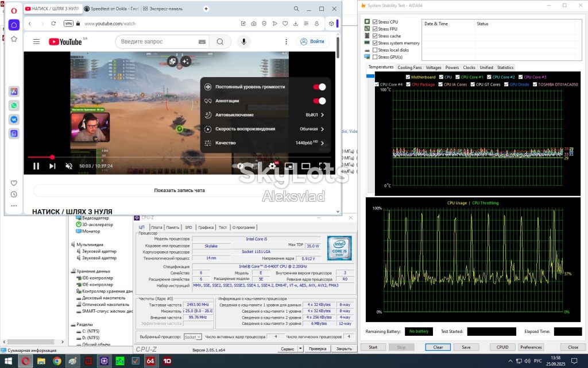Switch to Voltages tab in AIDA64
The width and height of the screenshot is (588, 368).
click(434, 68)
